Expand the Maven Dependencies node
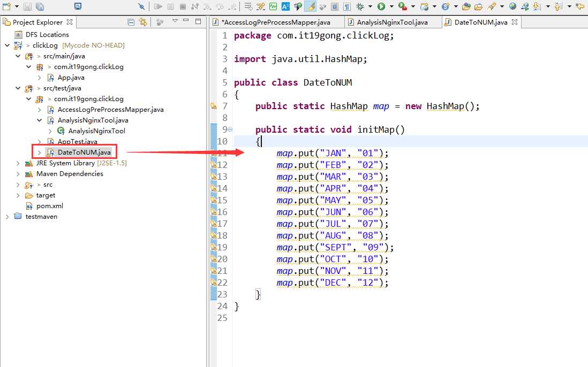Screen dimensions: 588x367 (18, 174)
